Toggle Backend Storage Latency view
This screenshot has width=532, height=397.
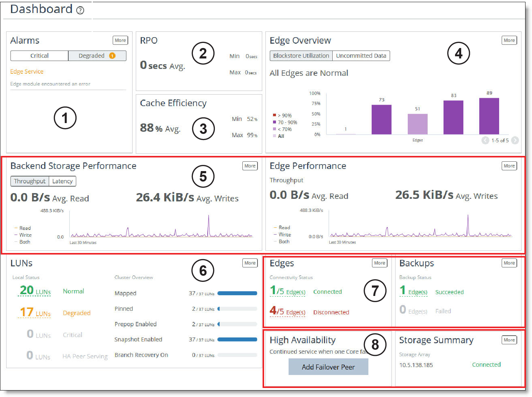pos(62,181)
